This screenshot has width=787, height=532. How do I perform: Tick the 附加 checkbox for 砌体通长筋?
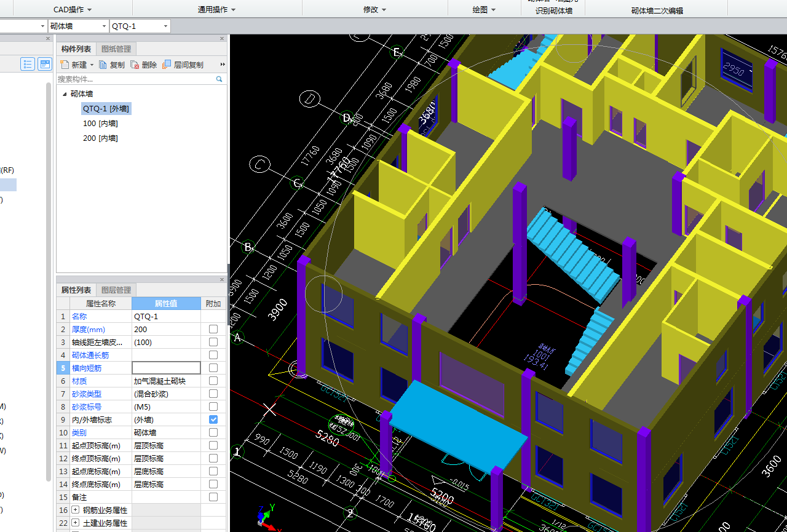click(x=213, y=355)
